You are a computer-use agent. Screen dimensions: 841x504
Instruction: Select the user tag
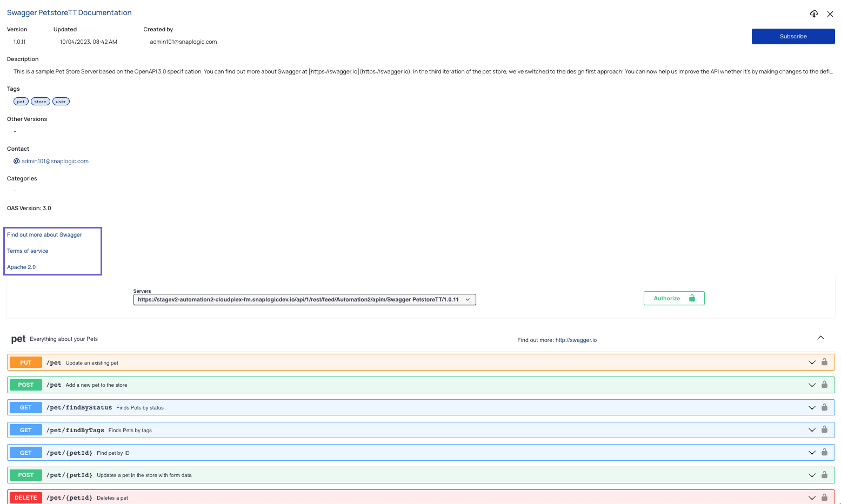click(61, 102)
